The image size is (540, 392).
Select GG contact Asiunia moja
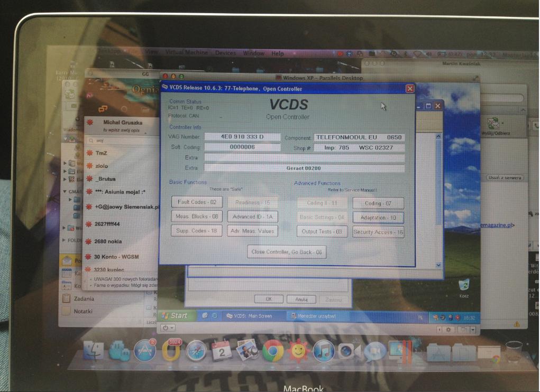121,192
